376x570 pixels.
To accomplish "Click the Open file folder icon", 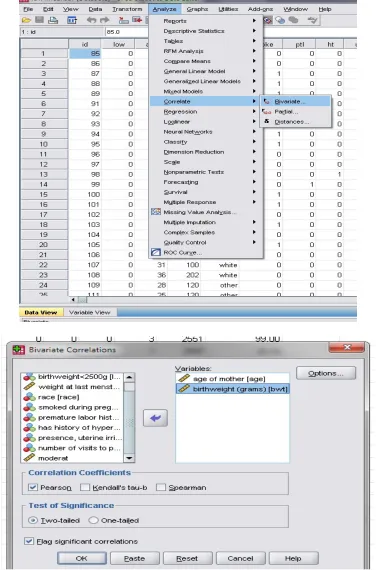I will tap(26, 20).
